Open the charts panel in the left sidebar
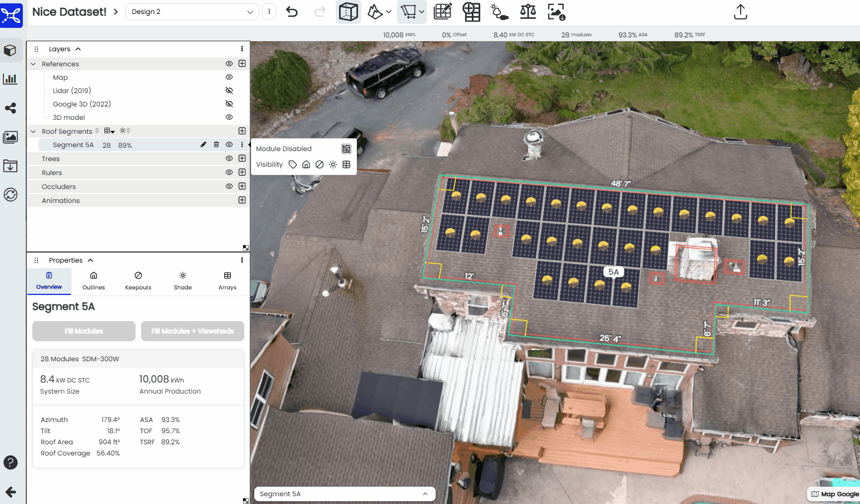The width and height of the screenshot is (860, 504). point(11,79)
